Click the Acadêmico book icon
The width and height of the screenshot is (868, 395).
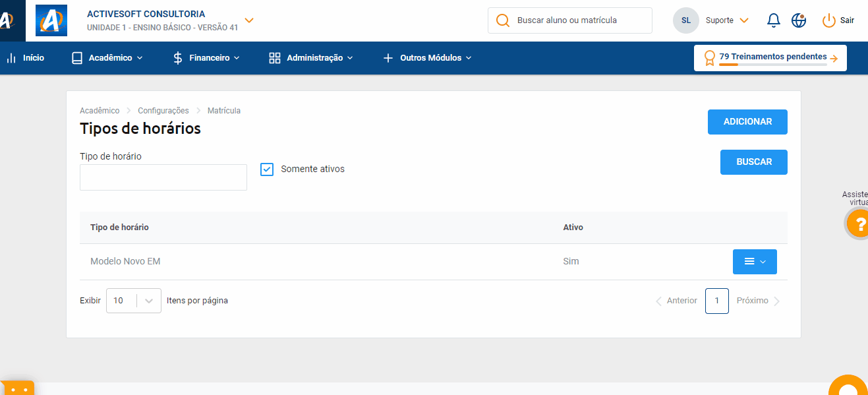tap(77, 58)
